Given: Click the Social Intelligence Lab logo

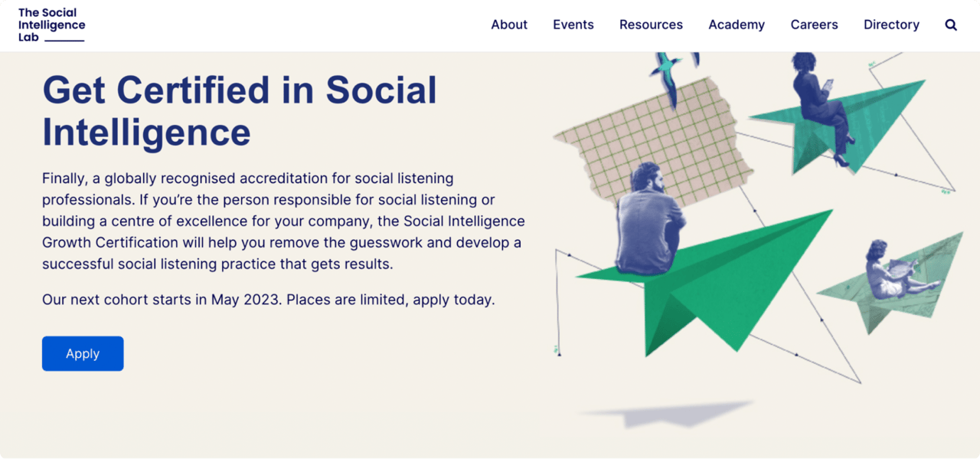Looking at the screenshot, I should click(50, 23).
